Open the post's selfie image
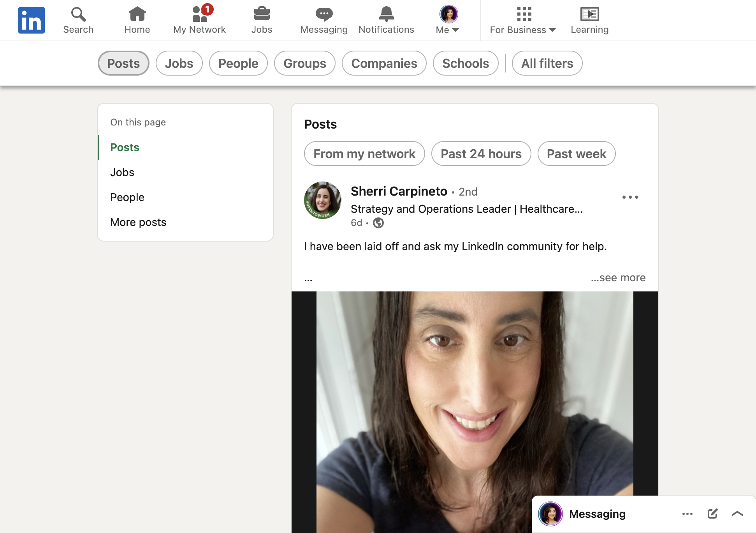Image resolution: width=756 pixels, height=533 pixels. pyautogui.click(x=475, y=412)
